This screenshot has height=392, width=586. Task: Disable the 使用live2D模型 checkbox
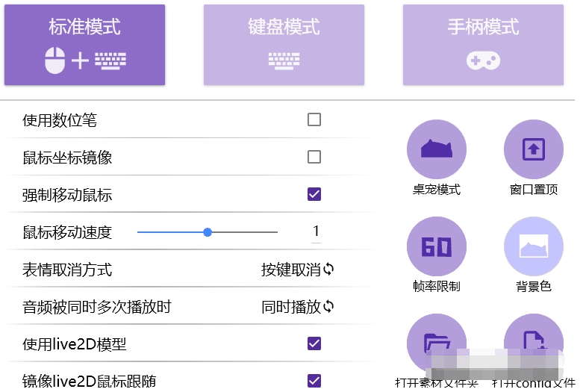pos(314,343)
